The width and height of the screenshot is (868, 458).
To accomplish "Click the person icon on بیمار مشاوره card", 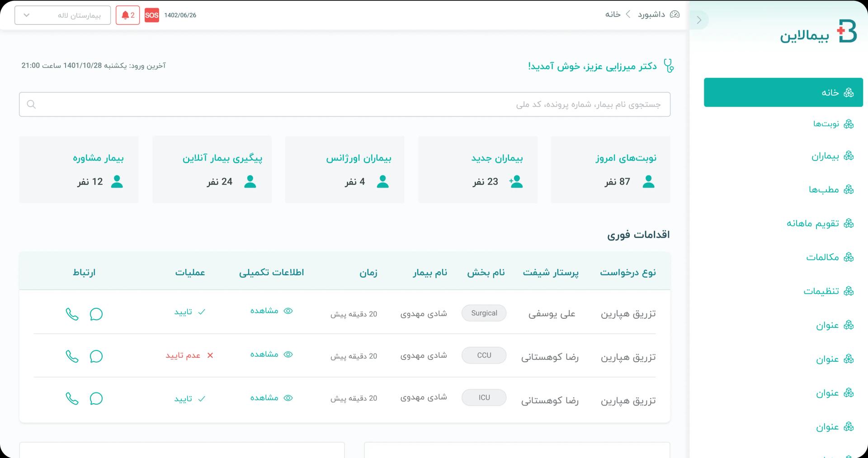I will click(117, 182).
